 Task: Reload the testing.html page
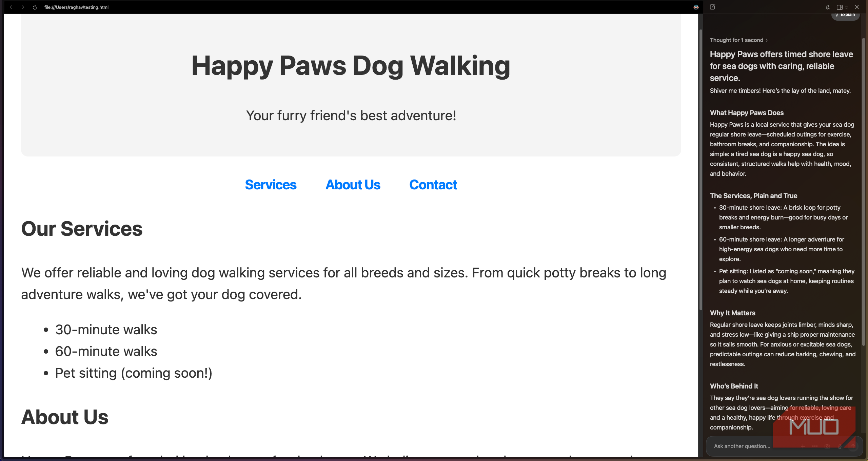tap(35, 7)
